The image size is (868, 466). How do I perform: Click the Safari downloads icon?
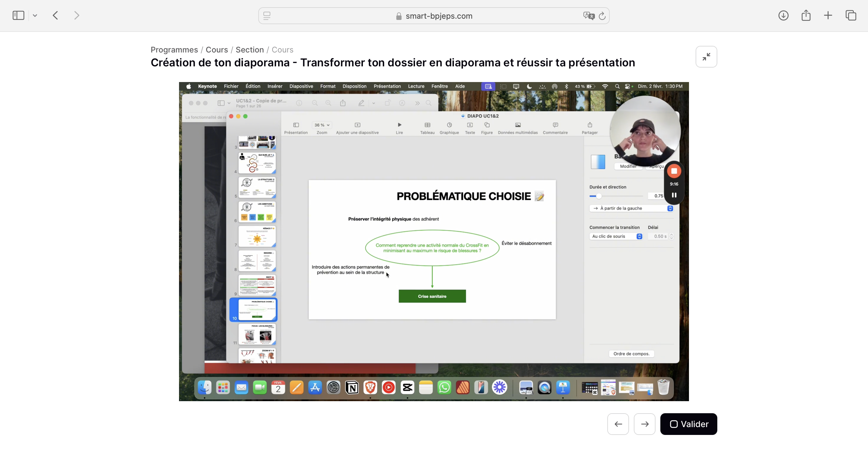783,15
